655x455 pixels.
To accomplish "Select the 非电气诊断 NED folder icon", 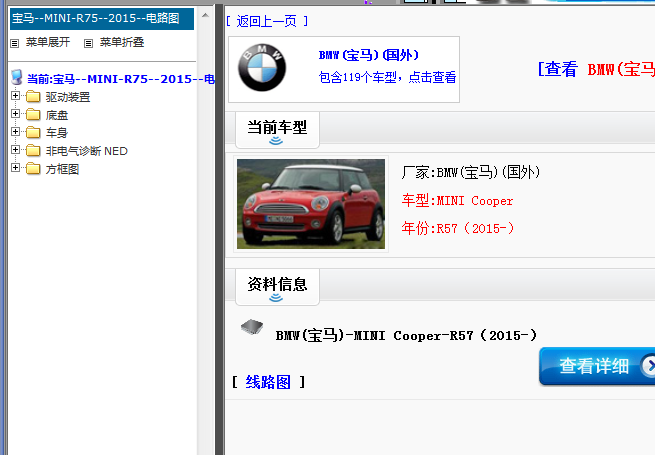I will 33,151.
